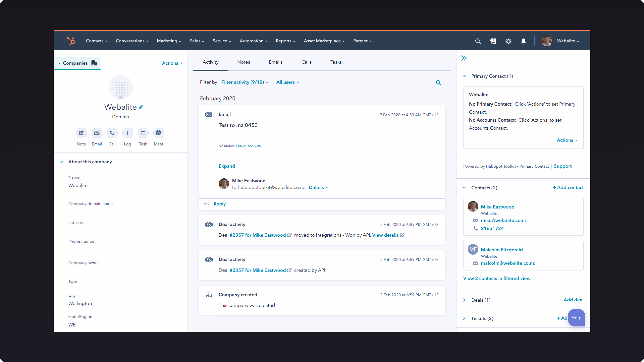
Task: Open the Marketplace storefront icon
Action: (x=493, y=41)
